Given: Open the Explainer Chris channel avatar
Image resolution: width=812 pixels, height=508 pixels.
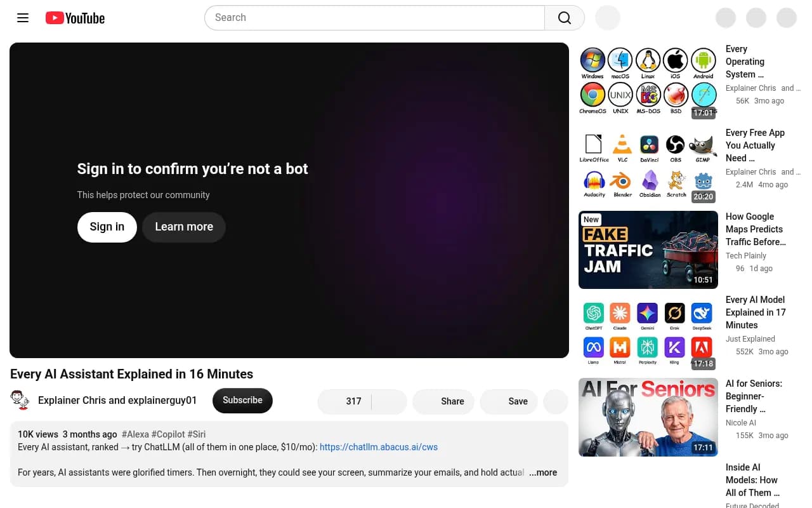Looking at the screenshot, I should click(x=20, y=401).
